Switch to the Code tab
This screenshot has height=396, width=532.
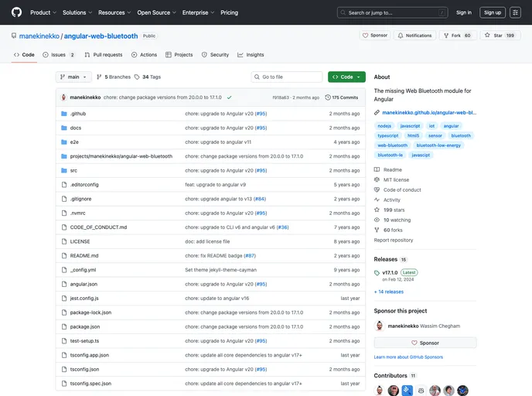pyautogui.click(x=24, y=55)
